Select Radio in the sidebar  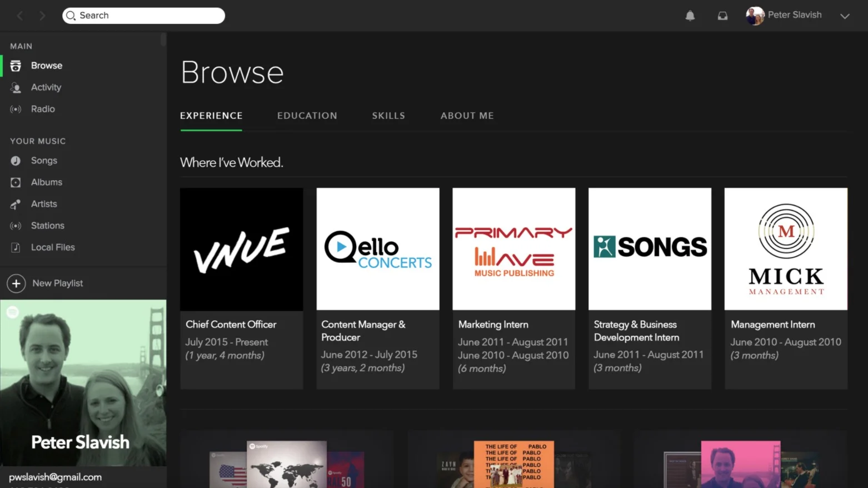pos(43,109)
